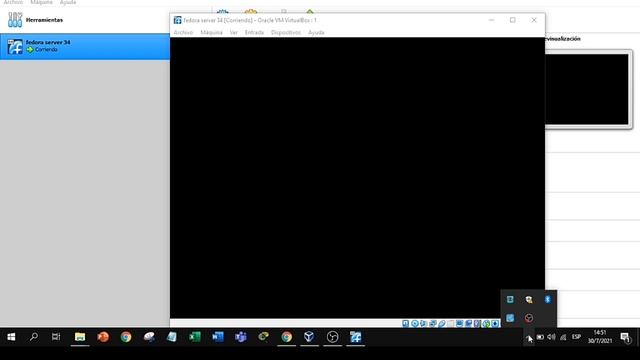The image size is (640, 360).
Task: Open Microsoft Teams from the taskbar
Action: (241, 337)
